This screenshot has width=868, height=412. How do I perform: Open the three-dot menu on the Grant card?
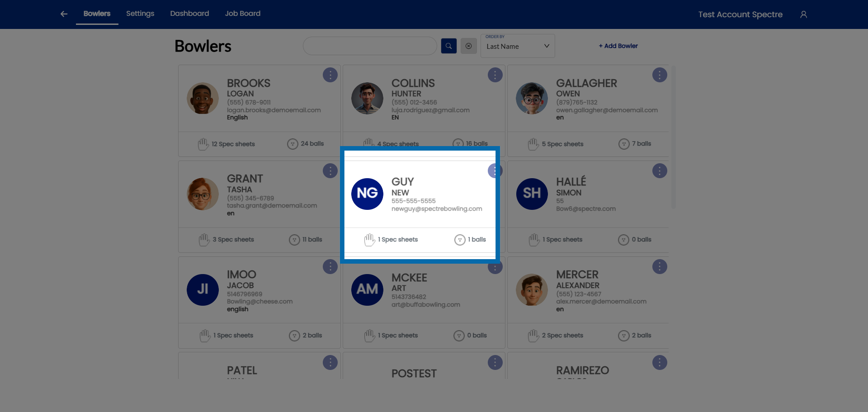tap(330, 170)
